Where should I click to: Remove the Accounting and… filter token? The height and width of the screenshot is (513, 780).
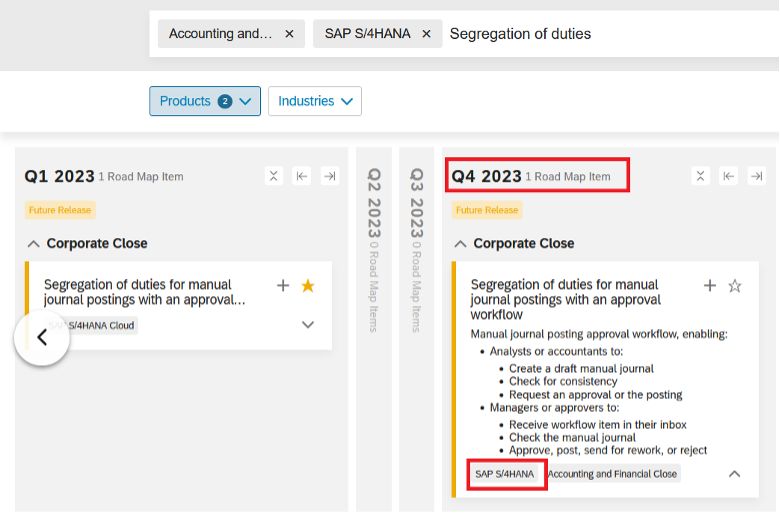coord(289,34)
